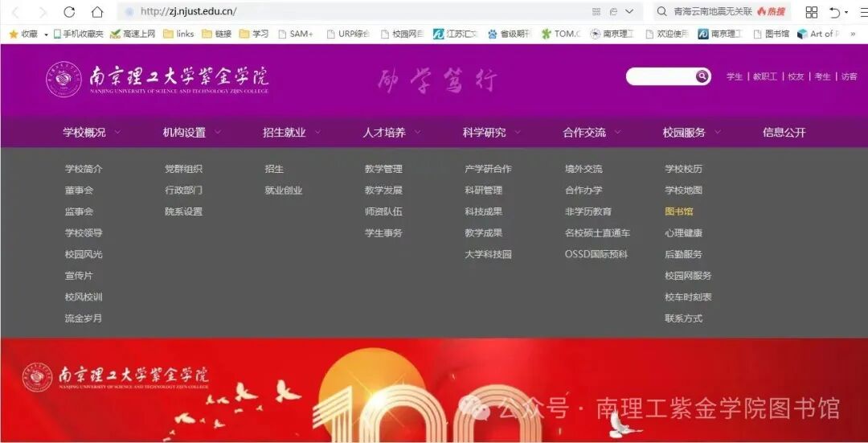Select 院系设置 submenu item
The image size is (868, 443).
click(x=184, y=211)
